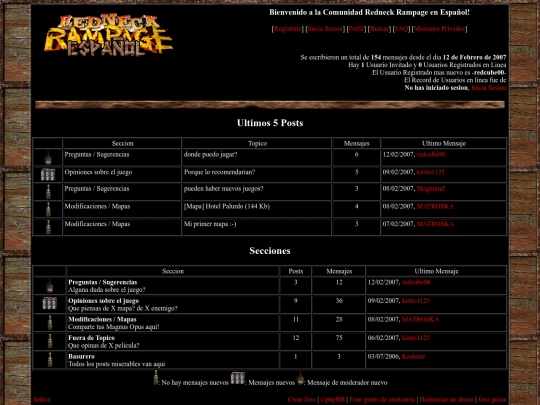This screenshot has width=540, height=405.
Task: Open Mensajes Privados link
Action: click(x=439, y=29)
